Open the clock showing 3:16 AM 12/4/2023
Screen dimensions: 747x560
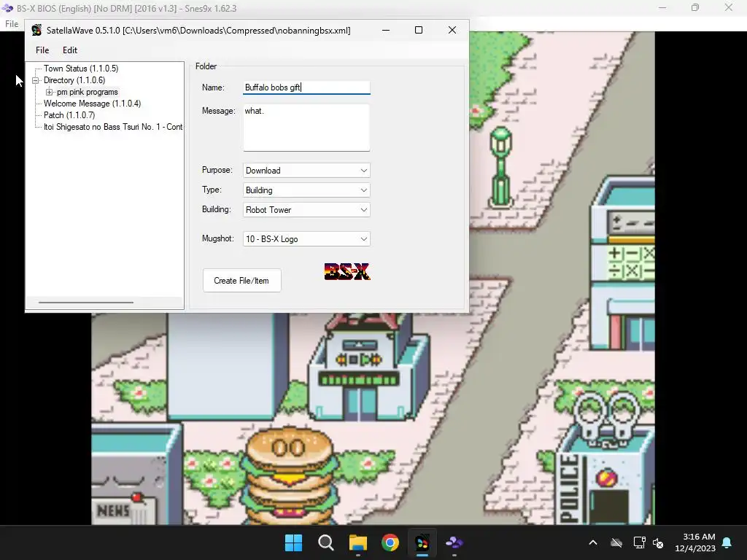(695, 542)
